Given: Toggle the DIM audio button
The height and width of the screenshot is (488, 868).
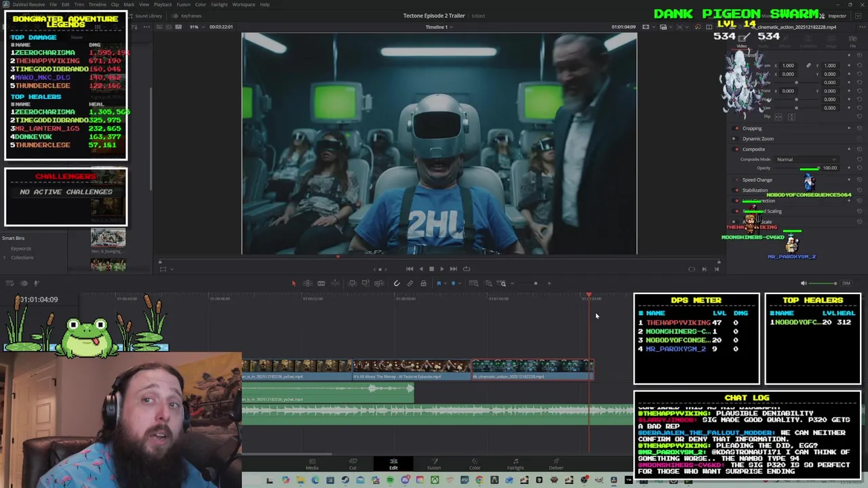Looking at the screenshot, I should point(846,283).
